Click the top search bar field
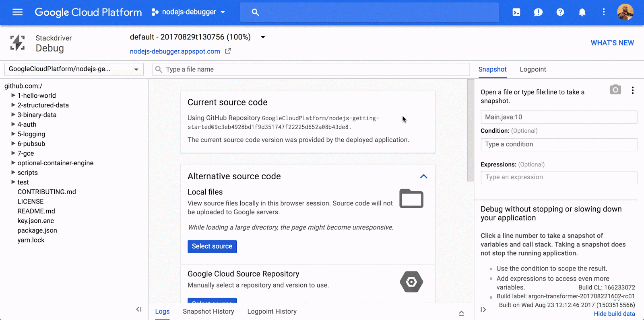The image size is (644, 320). [x=369, y=12]
